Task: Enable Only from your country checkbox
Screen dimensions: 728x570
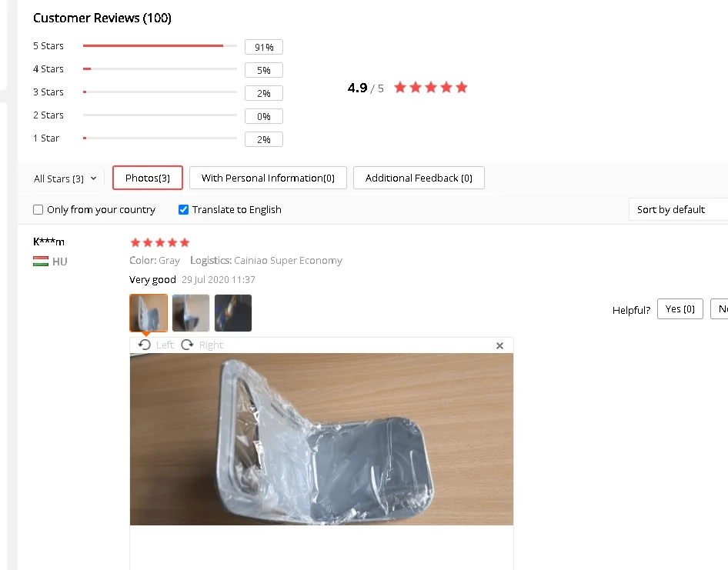Action: point(38,210)
